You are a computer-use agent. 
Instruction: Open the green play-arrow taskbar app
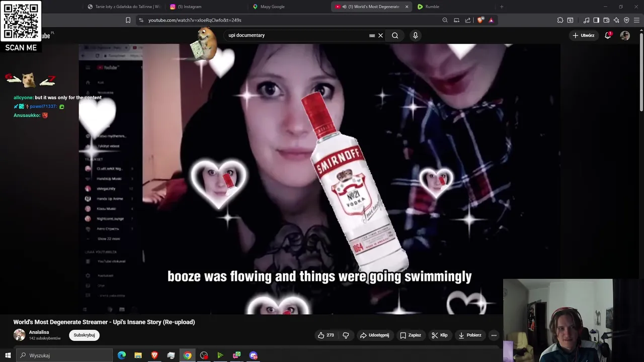pyautogui.click(x=220, y=355)
